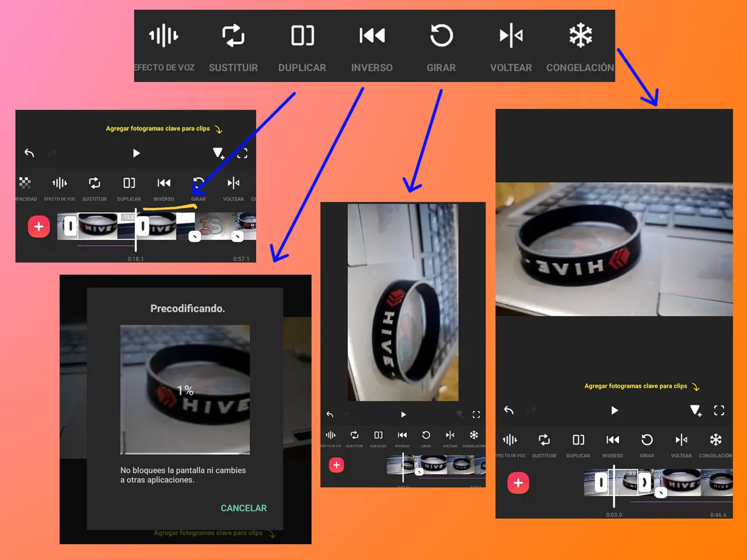Add media with plus in 0:46.6 editor

click(x=518, y=483)
